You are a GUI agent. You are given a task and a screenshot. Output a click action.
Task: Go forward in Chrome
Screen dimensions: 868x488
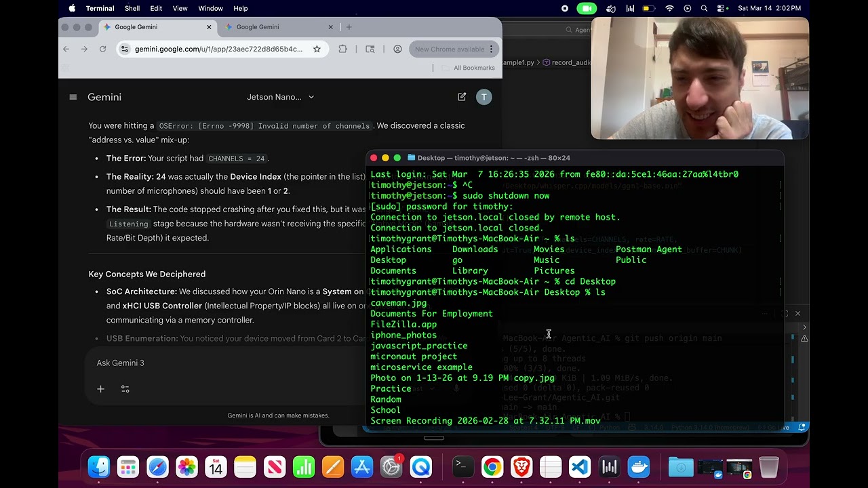(x=84, y=49)
